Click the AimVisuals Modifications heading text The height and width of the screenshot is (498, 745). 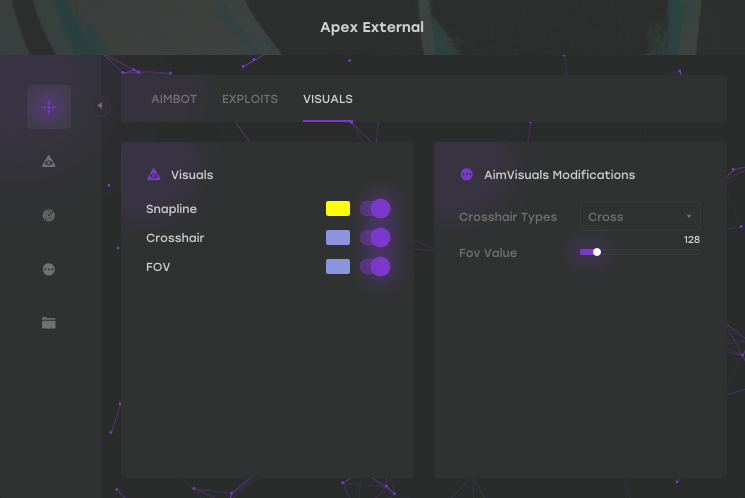point(559,175)
